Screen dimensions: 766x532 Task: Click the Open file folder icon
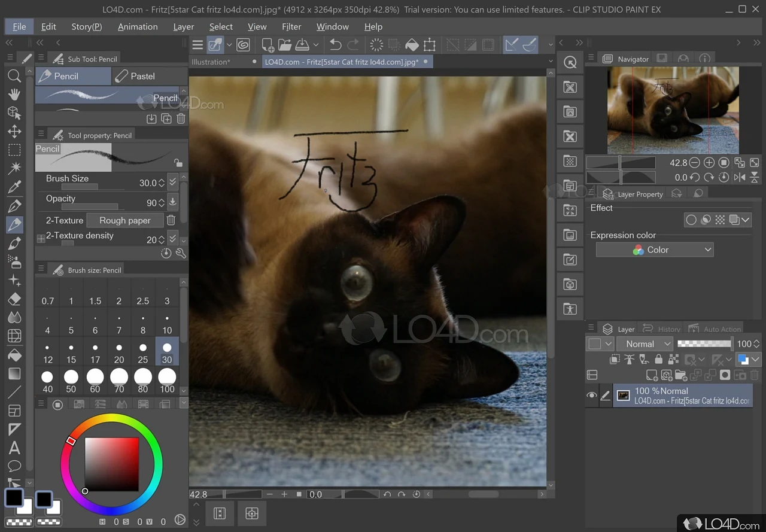click(x=285, y=45)
